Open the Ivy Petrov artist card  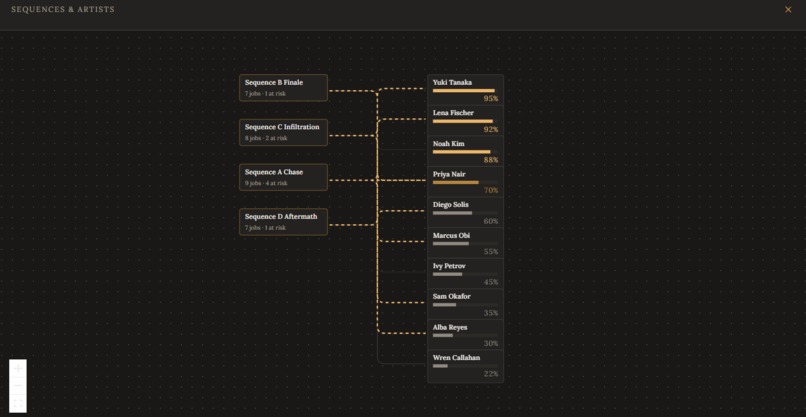pyautogui.click(x=465, y=274)
